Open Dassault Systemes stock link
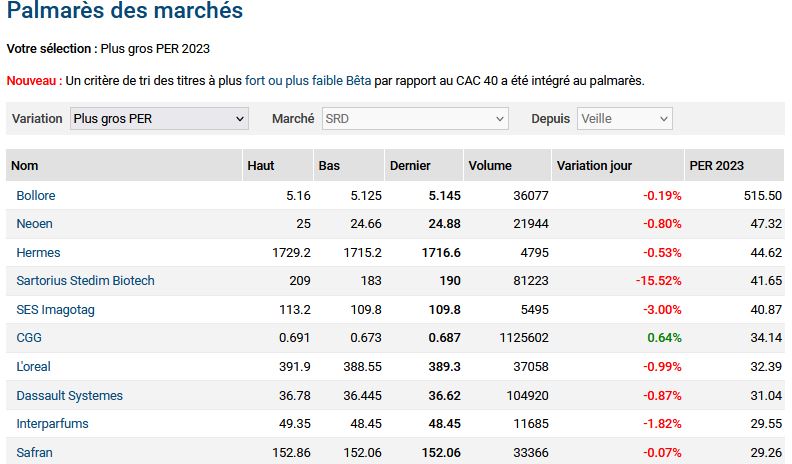This screenshot has height=464, width=792. coord(70,395)
